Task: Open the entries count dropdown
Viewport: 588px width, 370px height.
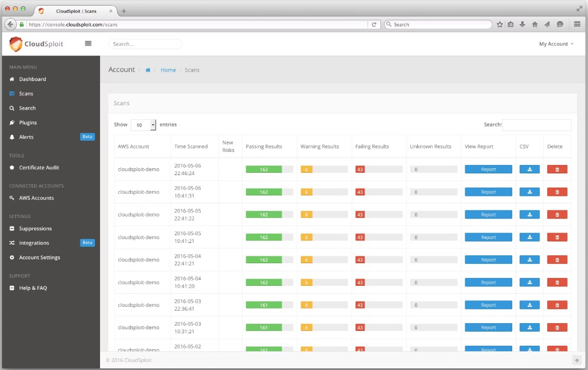Action: tap(143, 125)
